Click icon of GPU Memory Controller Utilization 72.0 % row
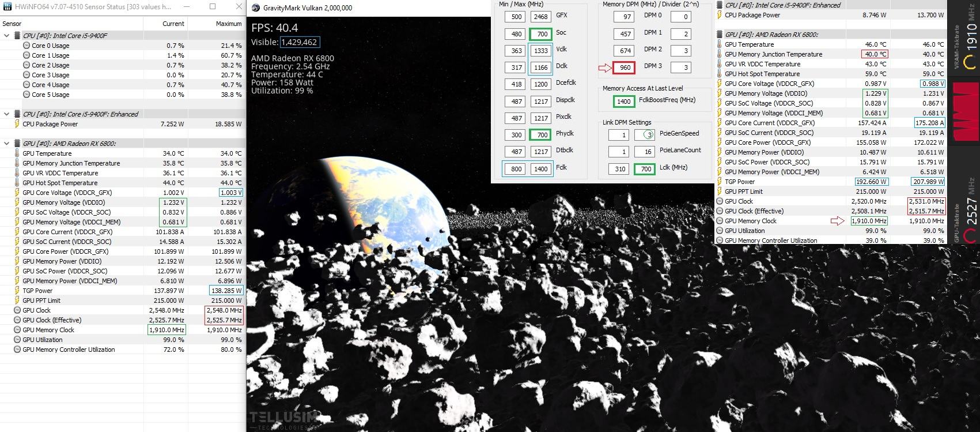 pos(17,350)
